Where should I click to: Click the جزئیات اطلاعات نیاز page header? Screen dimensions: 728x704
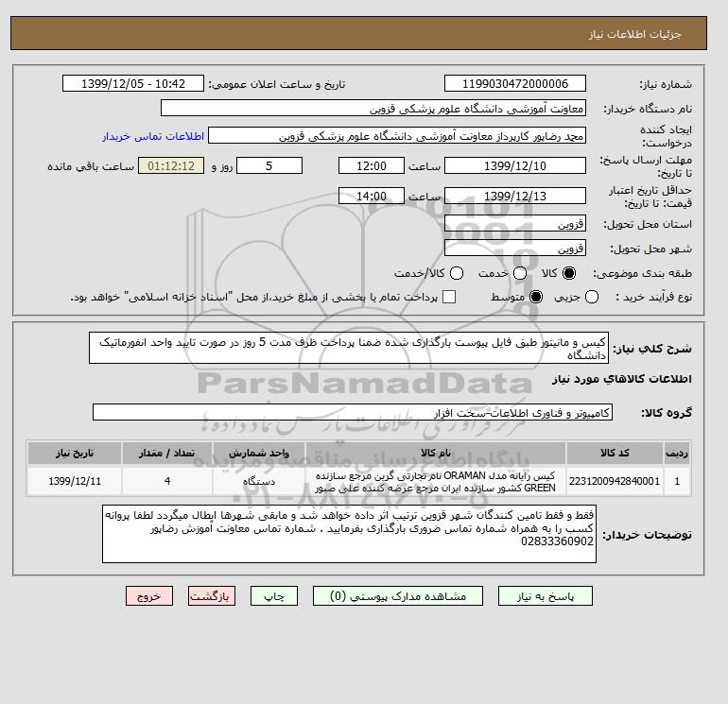coord(634,34)
